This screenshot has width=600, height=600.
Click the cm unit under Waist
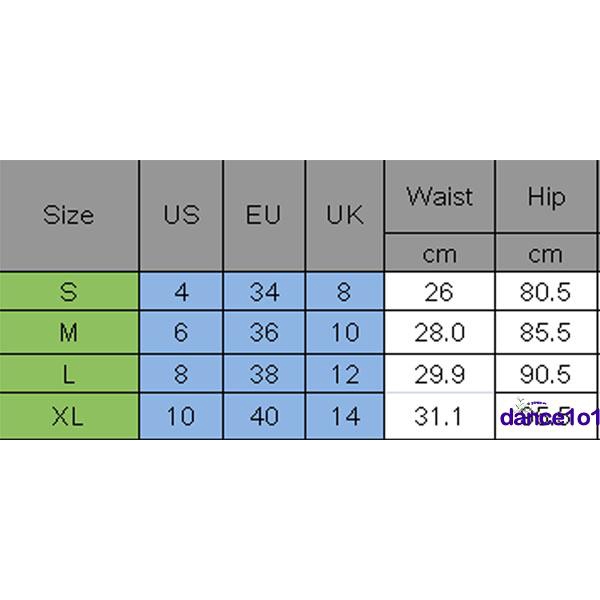tap(439, 254)
